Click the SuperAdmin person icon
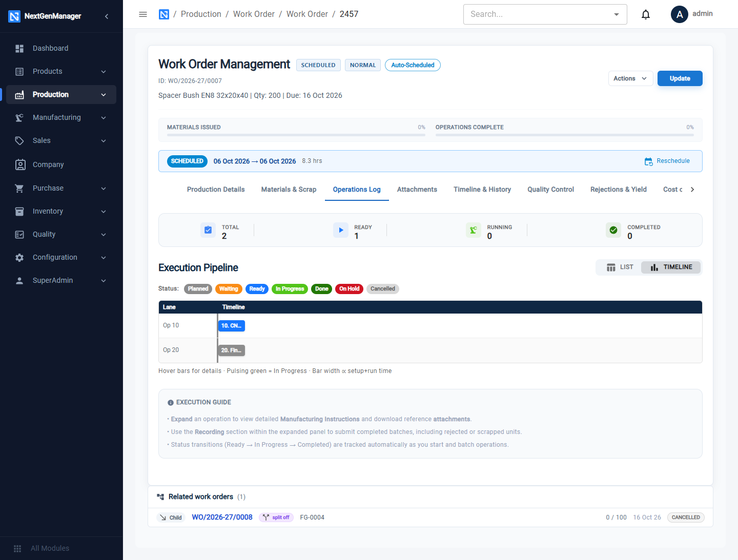Image resolution: width=738 pixels, height=560 pixels. [19, 280]
